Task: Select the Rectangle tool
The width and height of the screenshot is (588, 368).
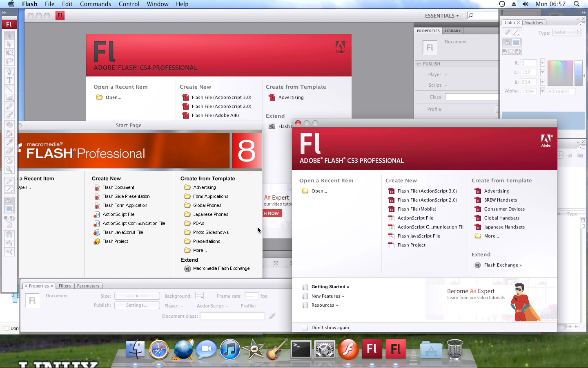Action: click(9, 97)
